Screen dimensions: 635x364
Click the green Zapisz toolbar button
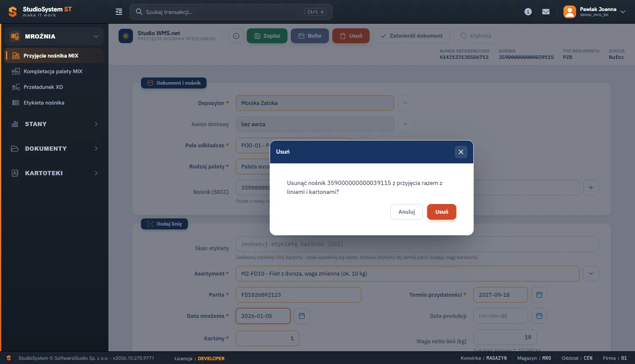click(267, 36)
